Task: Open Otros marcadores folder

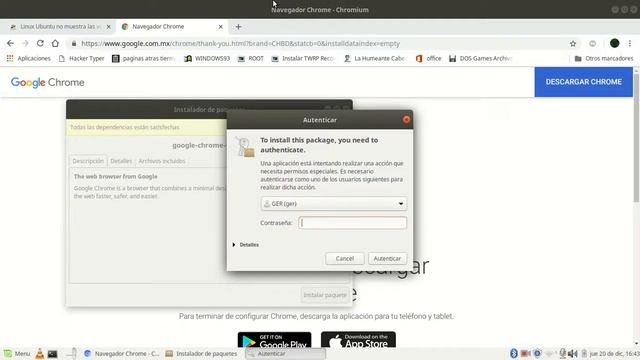Action: [x=604, y=58]
